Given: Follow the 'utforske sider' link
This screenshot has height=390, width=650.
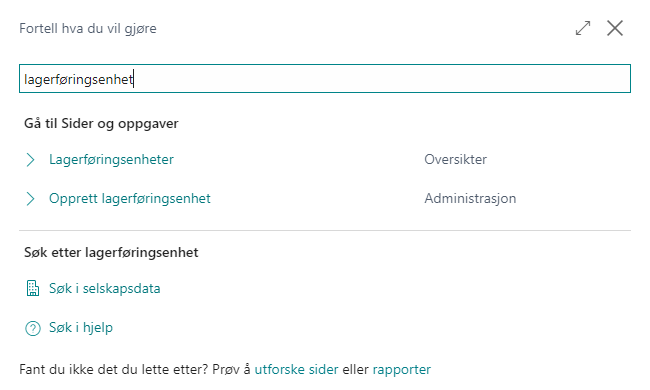Looking at the screenshot, I should click(296, 369).
